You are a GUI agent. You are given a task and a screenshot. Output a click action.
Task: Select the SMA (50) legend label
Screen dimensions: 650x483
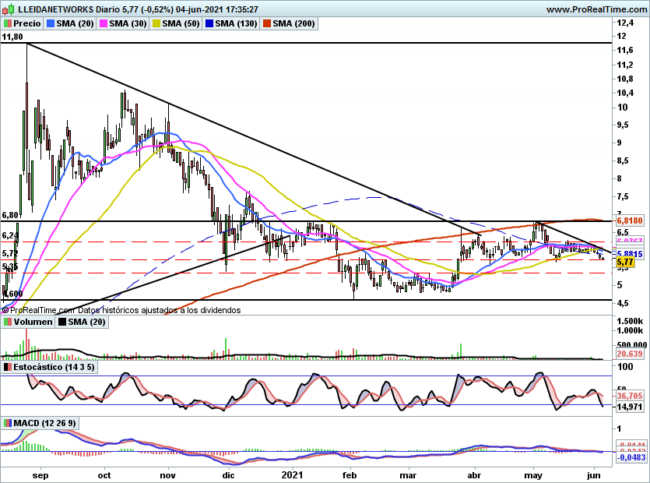click(x=181, y=24)
